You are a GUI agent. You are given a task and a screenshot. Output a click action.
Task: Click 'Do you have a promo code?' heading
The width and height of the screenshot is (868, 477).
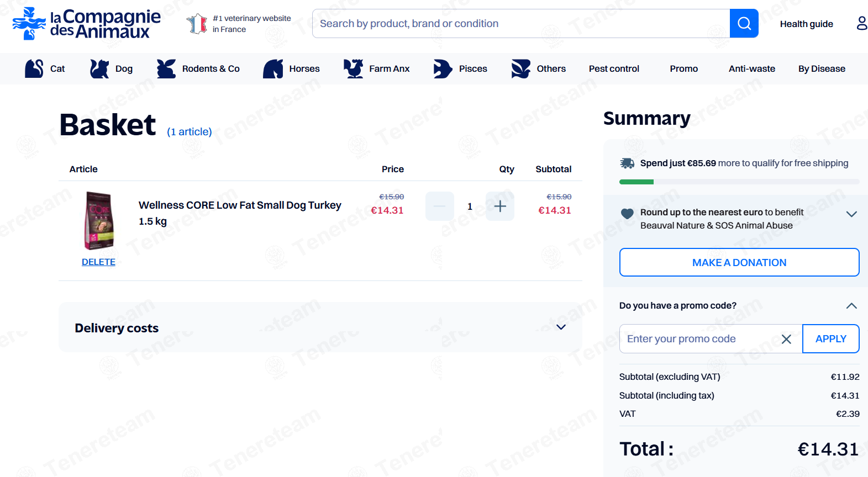(x=677, y=305)
